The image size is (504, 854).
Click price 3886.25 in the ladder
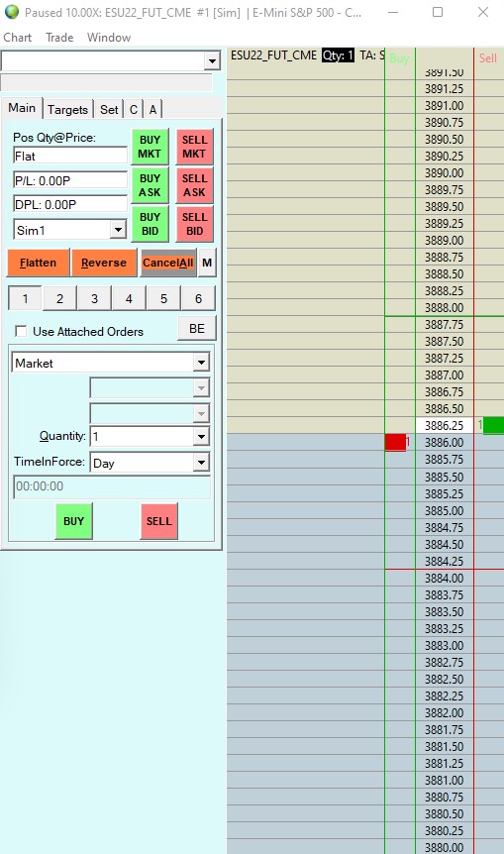coord(445,425)
